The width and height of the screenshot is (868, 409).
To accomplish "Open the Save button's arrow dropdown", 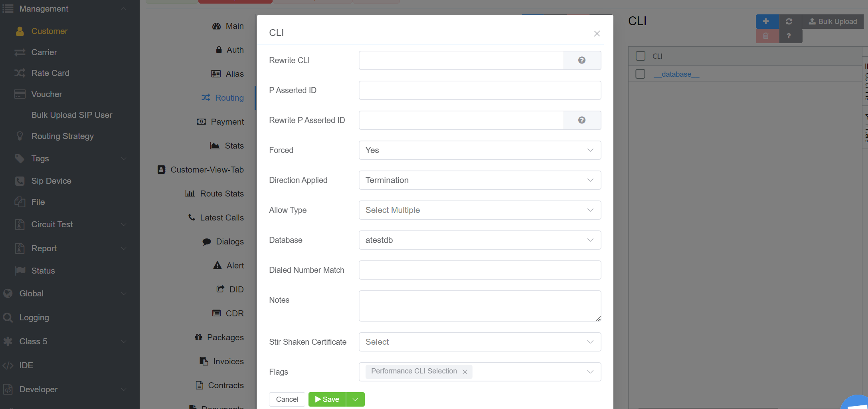I will [x=355, y=399].
